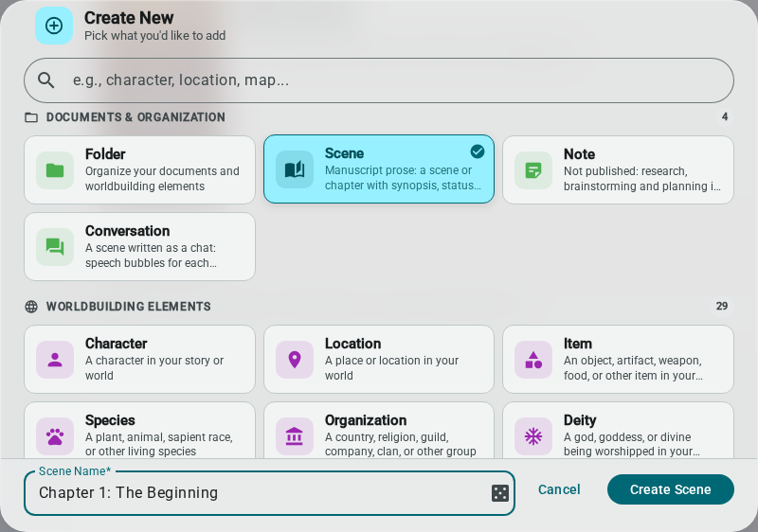This screenshot has height=532, width=758.
Task: Choose the Character card title
Action: pos(116,344)
